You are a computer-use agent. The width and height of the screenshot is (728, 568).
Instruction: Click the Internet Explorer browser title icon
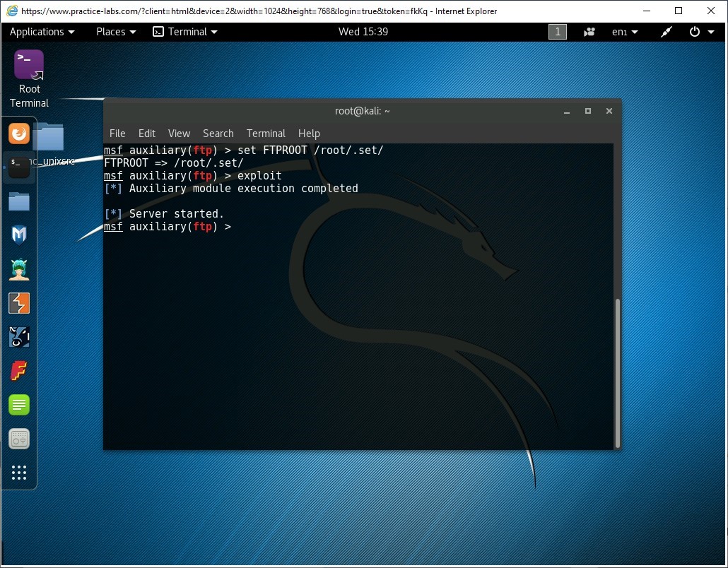12,11
